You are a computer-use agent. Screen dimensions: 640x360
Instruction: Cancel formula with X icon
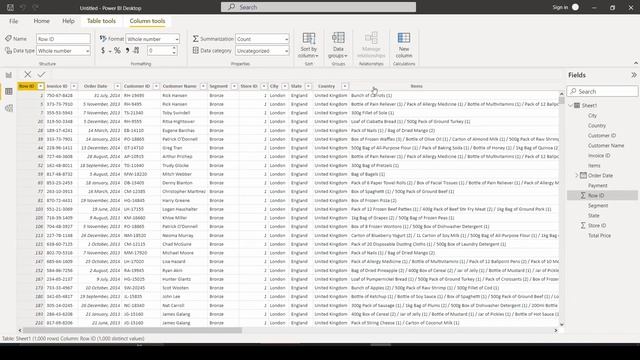click(x=27, y=74)
